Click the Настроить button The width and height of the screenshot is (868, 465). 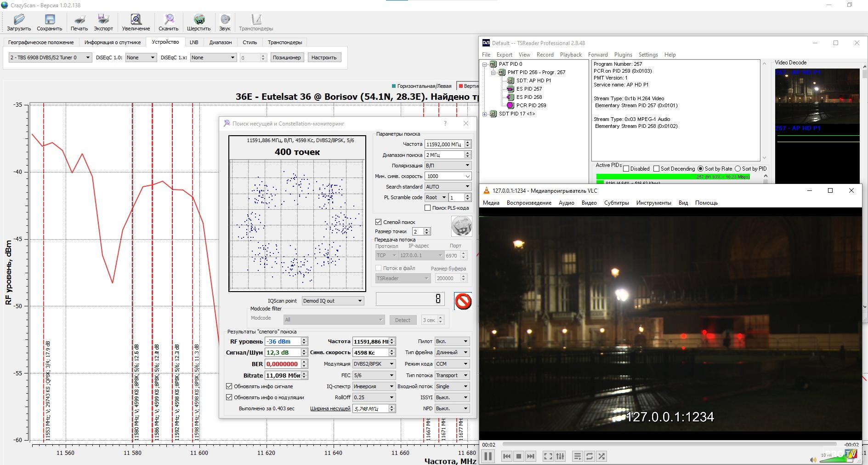click(324, 57)
